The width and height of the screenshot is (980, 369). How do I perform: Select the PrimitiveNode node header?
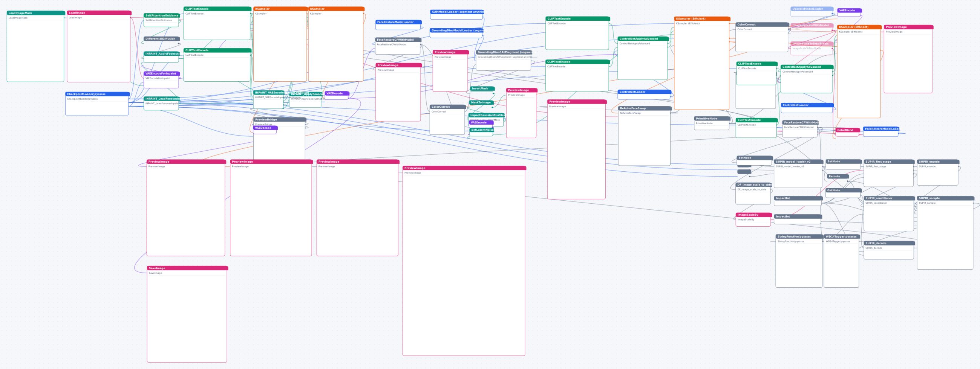pos(712,119)
